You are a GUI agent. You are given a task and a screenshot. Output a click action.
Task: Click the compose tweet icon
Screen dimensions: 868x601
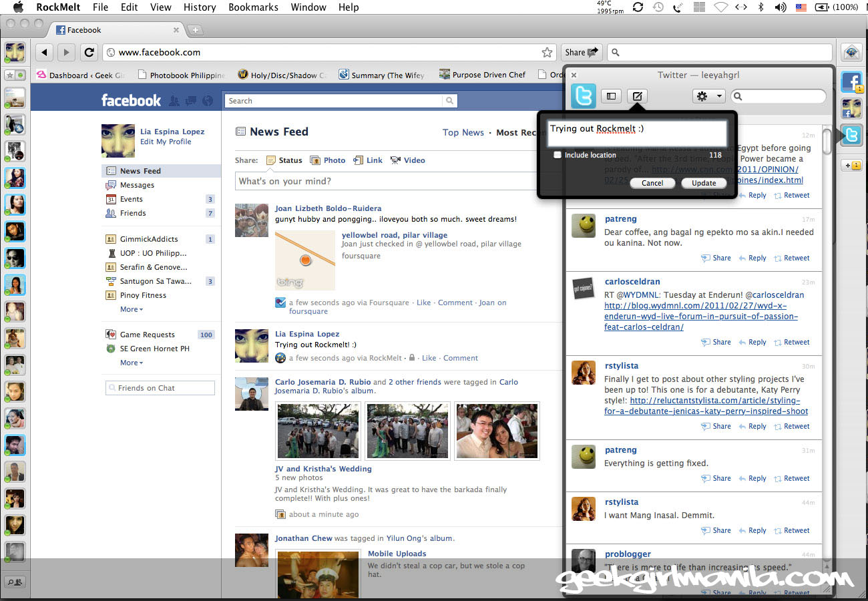tap(637, 96)
